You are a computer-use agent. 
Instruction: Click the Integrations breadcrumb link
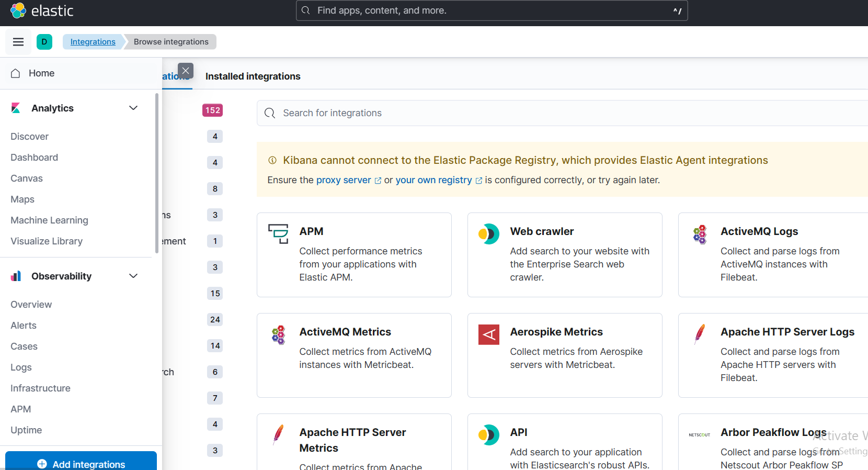tap(93, 42)
